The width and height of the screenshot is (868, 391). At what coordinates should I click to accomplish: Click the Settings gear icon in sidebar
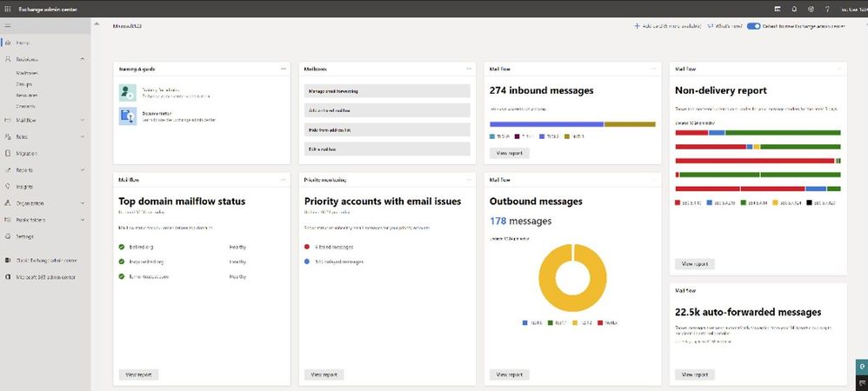click(8, 236)
